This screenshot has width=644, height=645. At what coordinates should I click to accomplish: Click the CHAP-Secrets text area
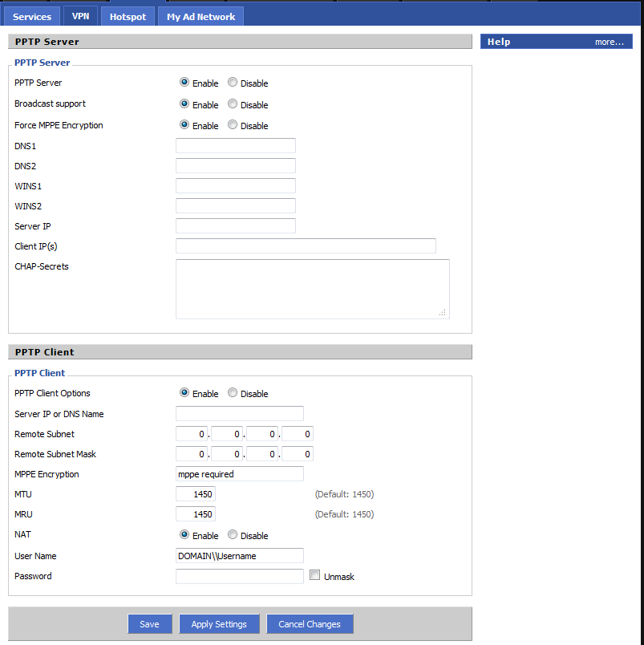(x=311, y=289)
